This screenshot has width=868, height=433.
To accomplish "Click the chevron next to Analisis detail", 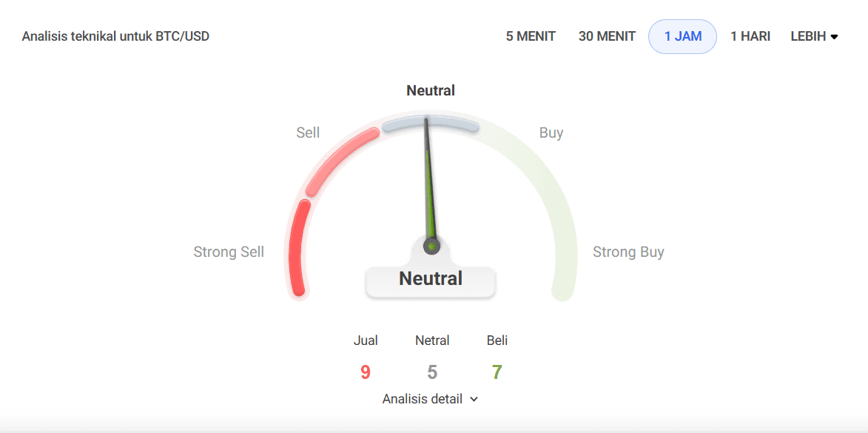I will click(473, 399).
